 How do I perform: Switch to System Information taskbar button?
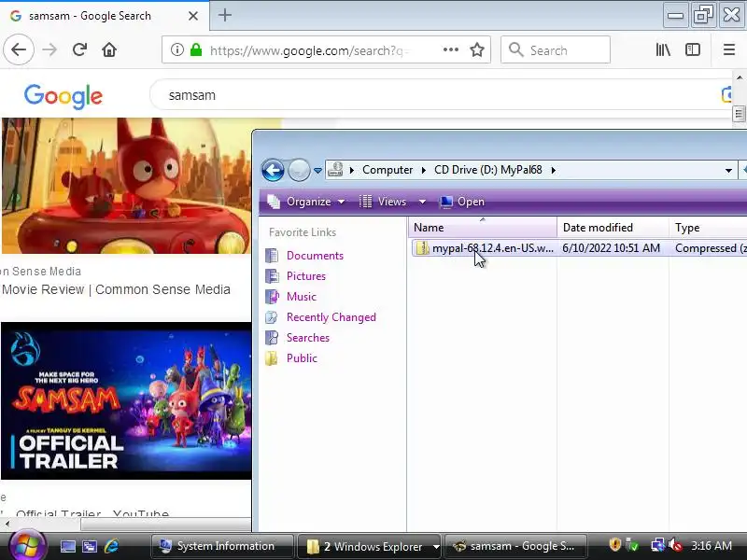[x=222, y=546]
